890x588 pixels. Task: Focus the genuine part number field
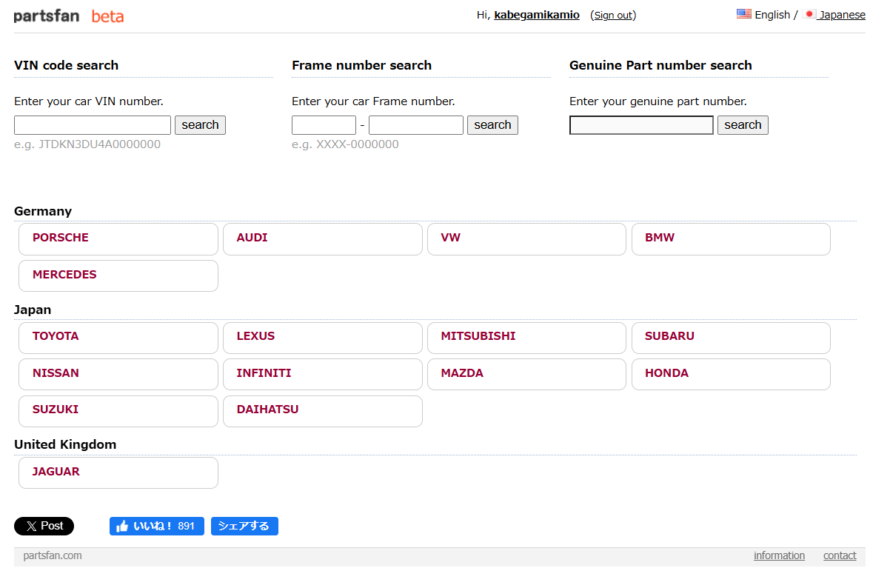(641, 125)
